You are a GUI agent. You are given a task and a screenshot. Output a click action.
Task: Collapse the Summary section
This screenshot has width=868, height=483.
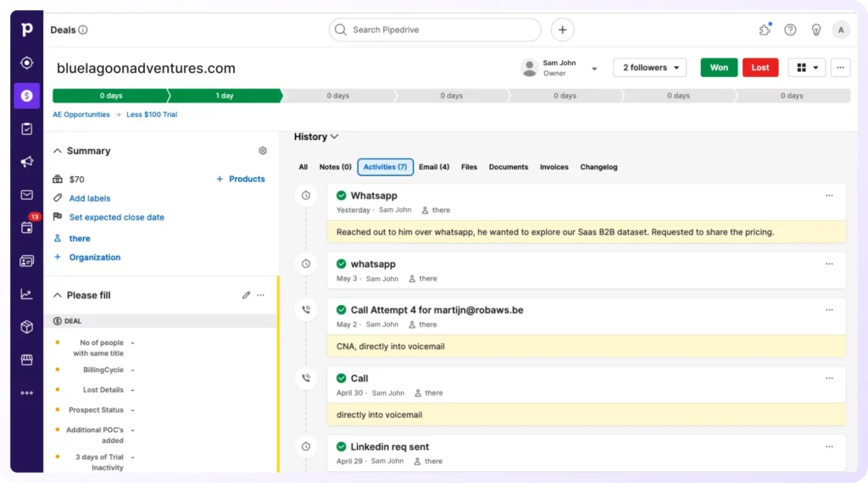pyautogui.click(x=57, y=151)
